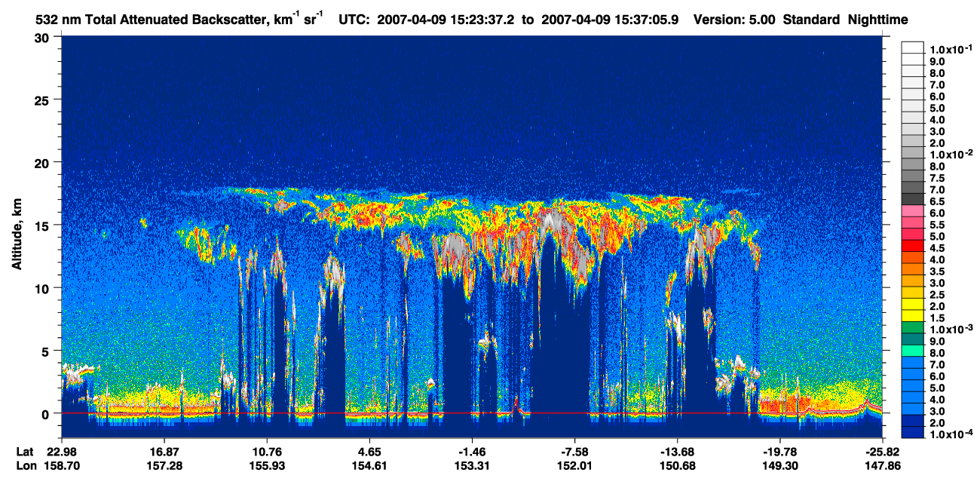
Task: Click the color bar label '3.5'
Action: [x=937, y=271]
